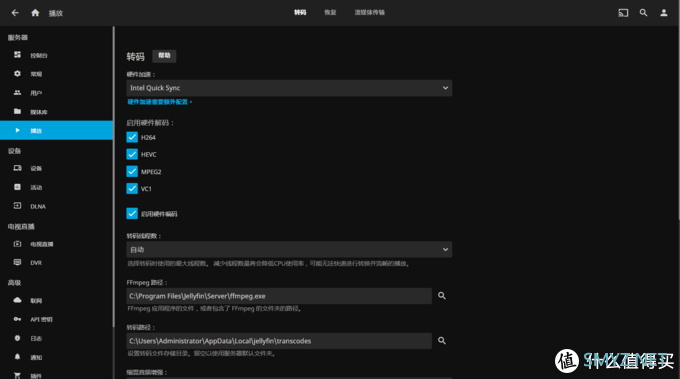The width and height of the screenshot is (680, 379).
Task: Uncheck the H264 hardware decoding checkbox
Action: coord(132,137)
